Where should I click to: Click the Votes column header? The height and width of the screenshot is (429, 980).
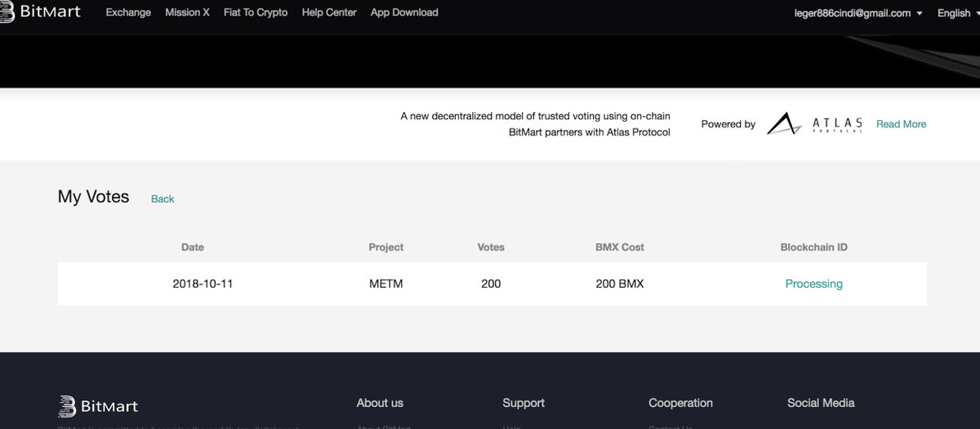coord(491,247)
